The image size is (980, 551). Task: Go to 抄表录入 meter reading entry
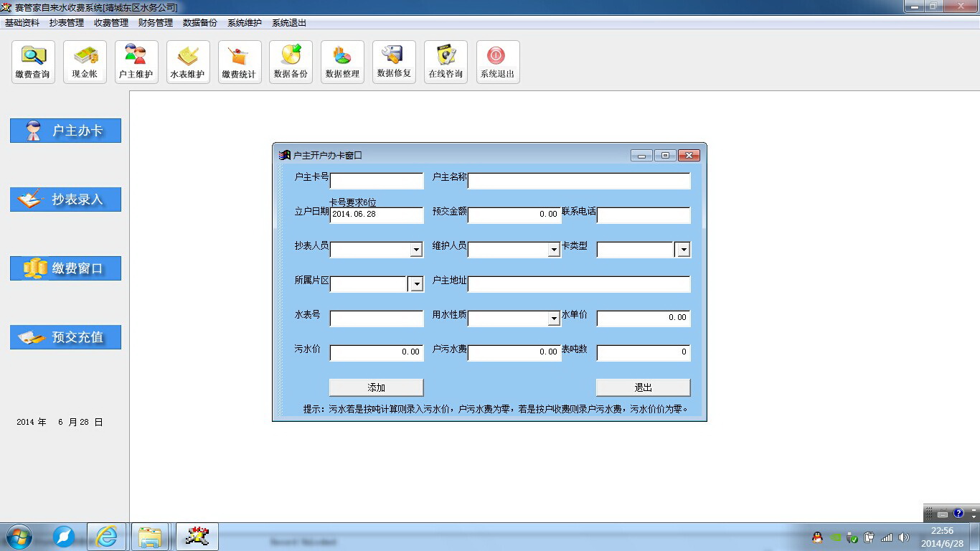coord(65,199)
